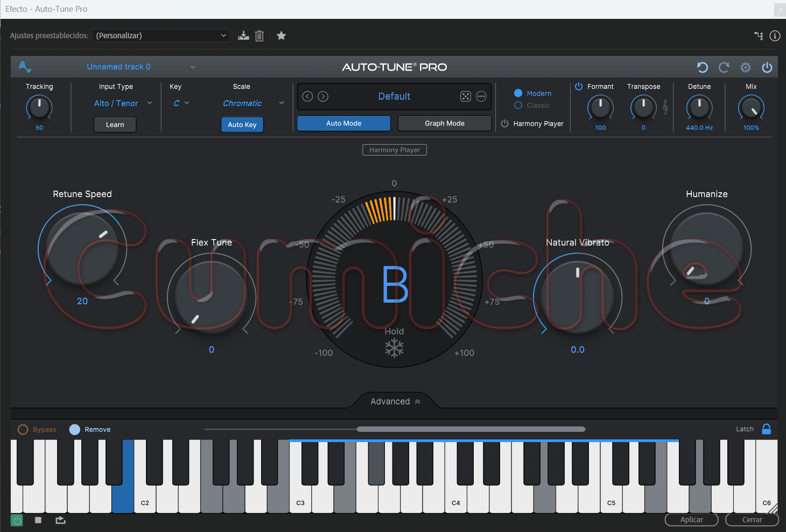Click the Natural Vibrato knob

coord(578,297)
